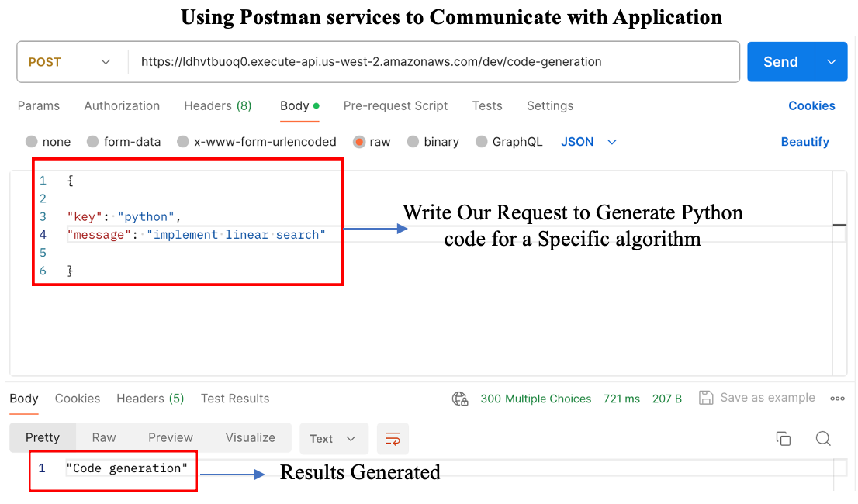Select the form-data radio button
858x504 pixels.
click(x=93, y=142)
